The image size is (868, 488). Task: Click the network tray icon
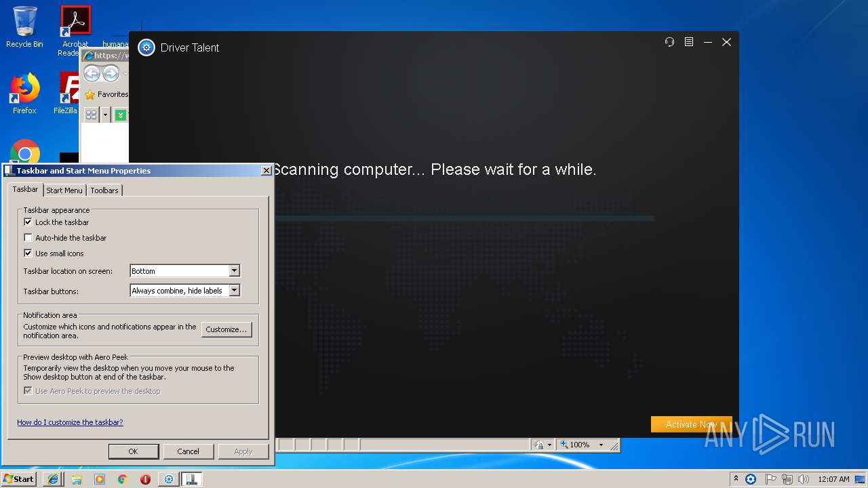(787, 479)
